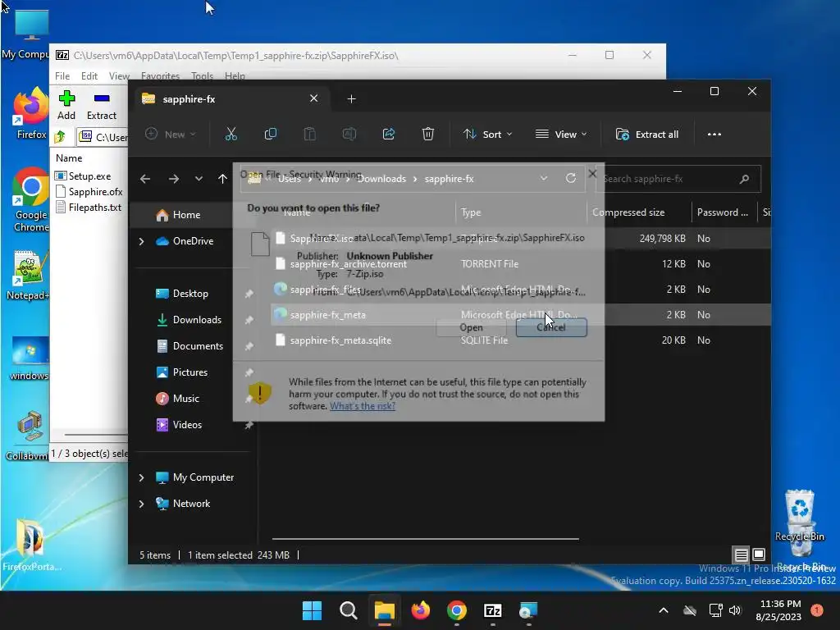Select the sapphire-fx_meta file row
840x630 pixels.
(x=520, y=315)
